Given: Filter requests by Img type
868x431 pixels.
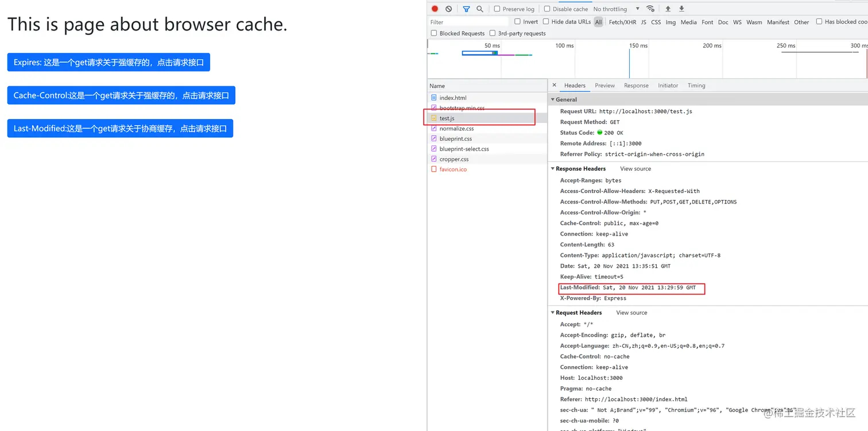Looking at the screenshot, I should [671, 22].
